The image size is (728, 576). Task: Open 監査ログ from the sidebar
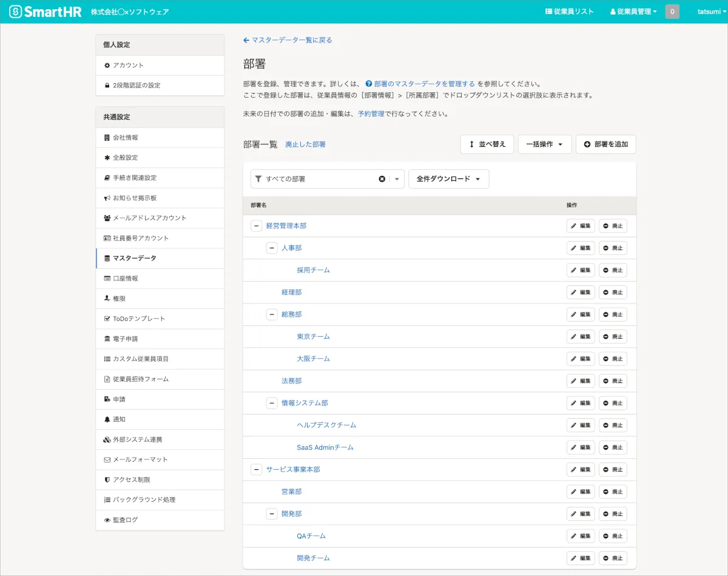[x=125, y=520]
